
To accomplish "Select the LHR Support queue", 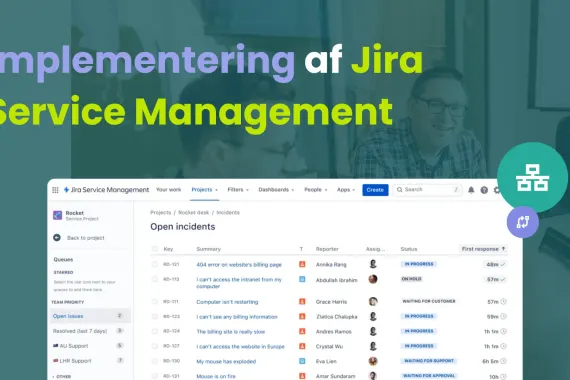I will (x=90, y=361).
